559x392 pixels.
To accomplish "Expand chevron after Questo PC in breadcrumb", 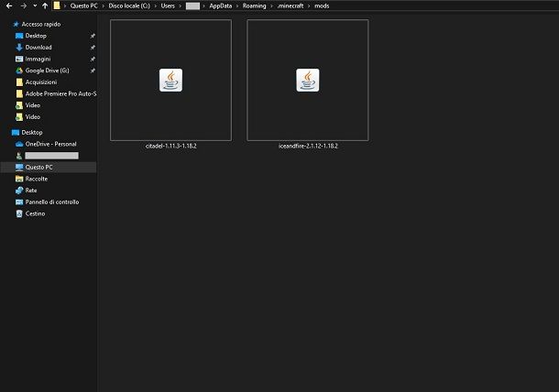I will 103,6.
